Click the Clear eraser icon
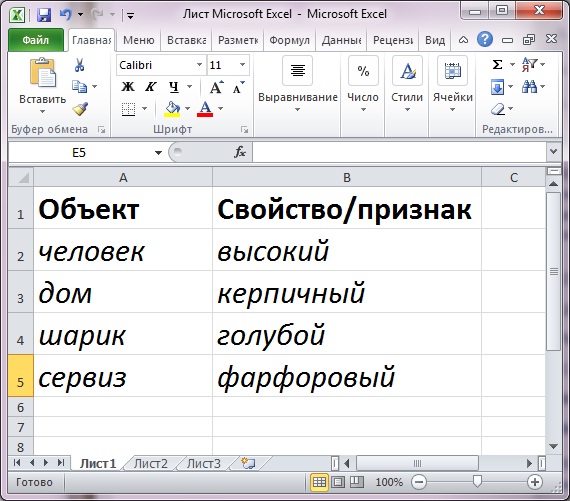The width and height of the screenshot is (570, 501). [x=498, y=109]
